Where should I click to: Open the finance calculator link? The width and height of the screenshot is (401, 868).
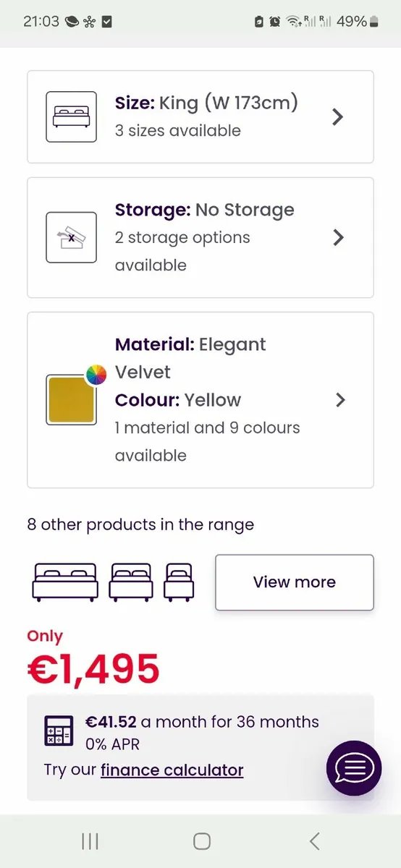coord(172,770)
